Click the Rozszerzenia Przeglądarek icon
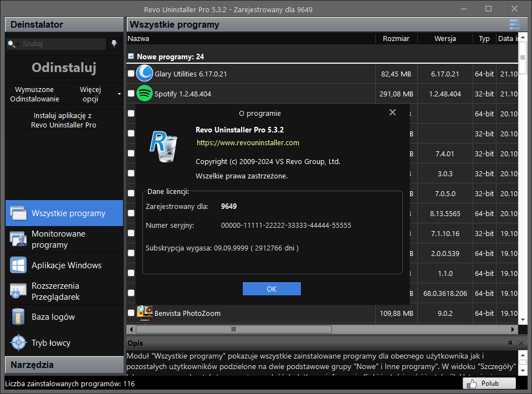Viewport: 532px width, 394px height. pos(18,291)
